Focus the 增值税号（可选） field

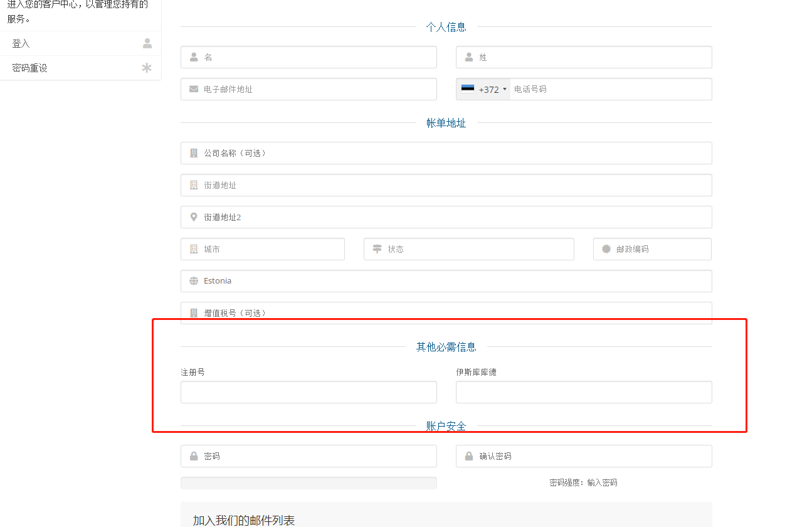(x=446, y=313)
